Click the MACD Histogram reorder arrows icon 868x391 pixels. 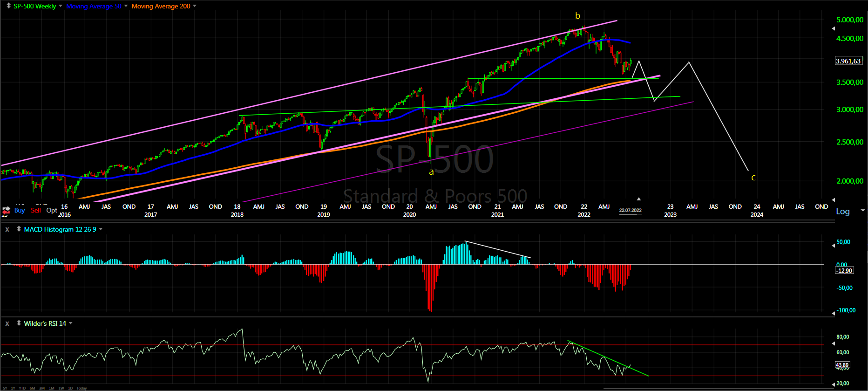(x=19, y=229)
